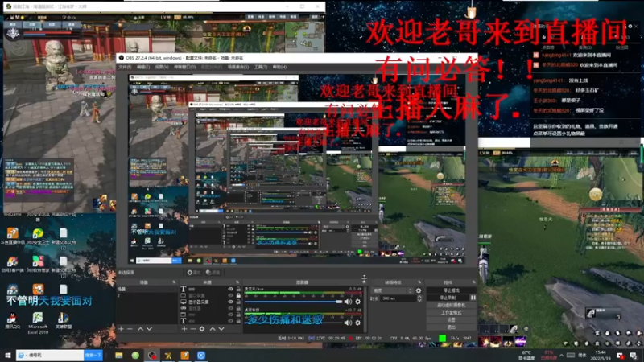The width and height of the screenshot is (644, 362).
Task: Open OBS 视图(V) menu
Action: (x=162, y=67)
